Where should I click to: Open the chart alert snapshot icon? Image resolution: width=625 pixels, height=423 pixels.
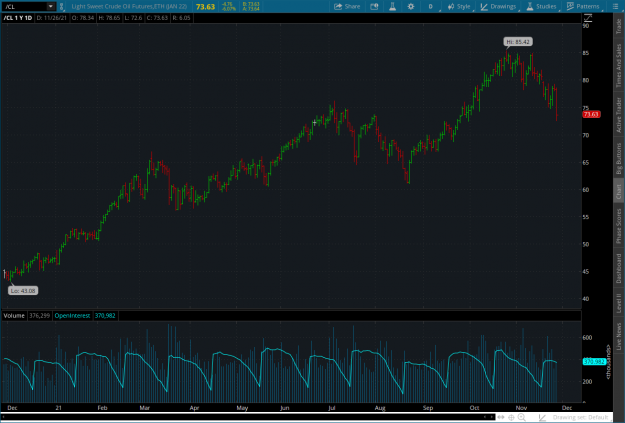pyautogui.click(x=374, y=6)
